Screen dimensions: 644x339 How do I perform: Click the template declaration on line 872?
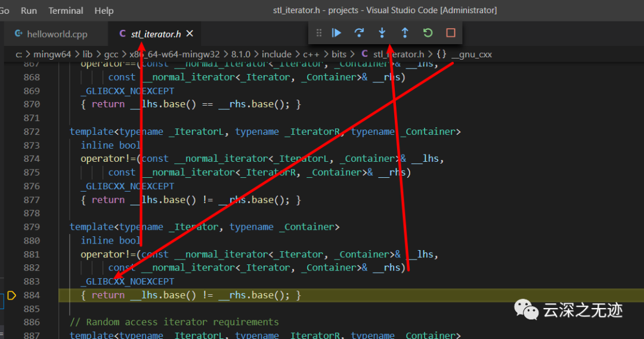265,131
